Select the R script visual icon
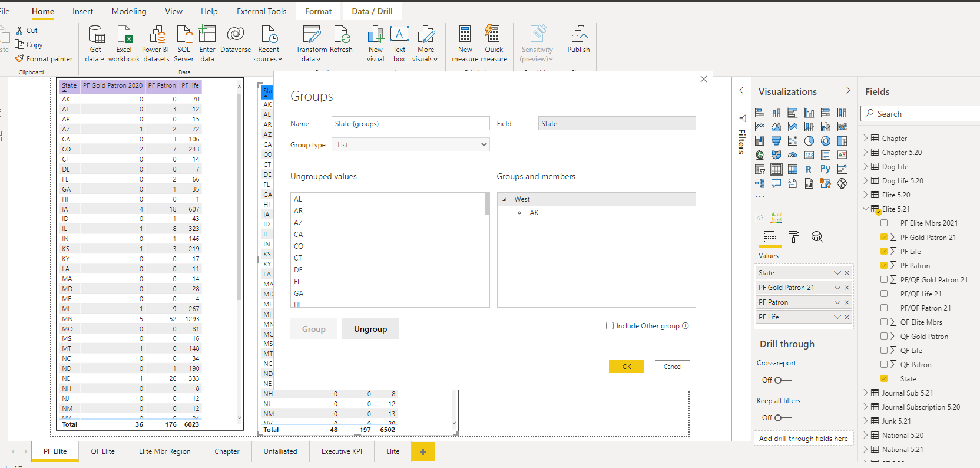This screenshot has height=468, width=980. click(809, 169)
